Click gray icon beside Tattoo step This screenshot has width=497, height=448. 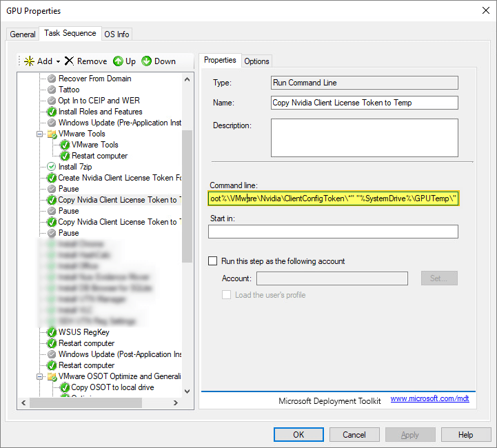pos(52,90)
